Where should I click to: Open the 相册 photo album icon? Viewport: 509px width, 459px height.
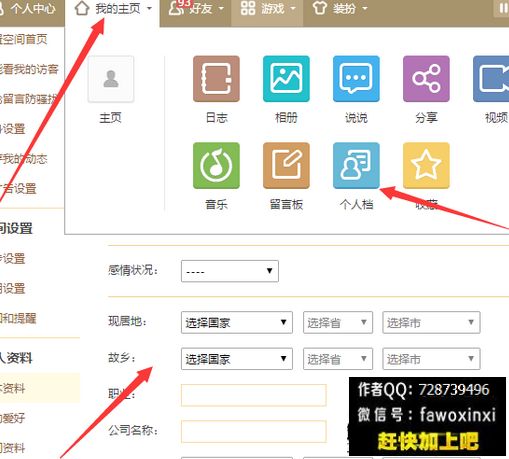(x=286, y=79)
